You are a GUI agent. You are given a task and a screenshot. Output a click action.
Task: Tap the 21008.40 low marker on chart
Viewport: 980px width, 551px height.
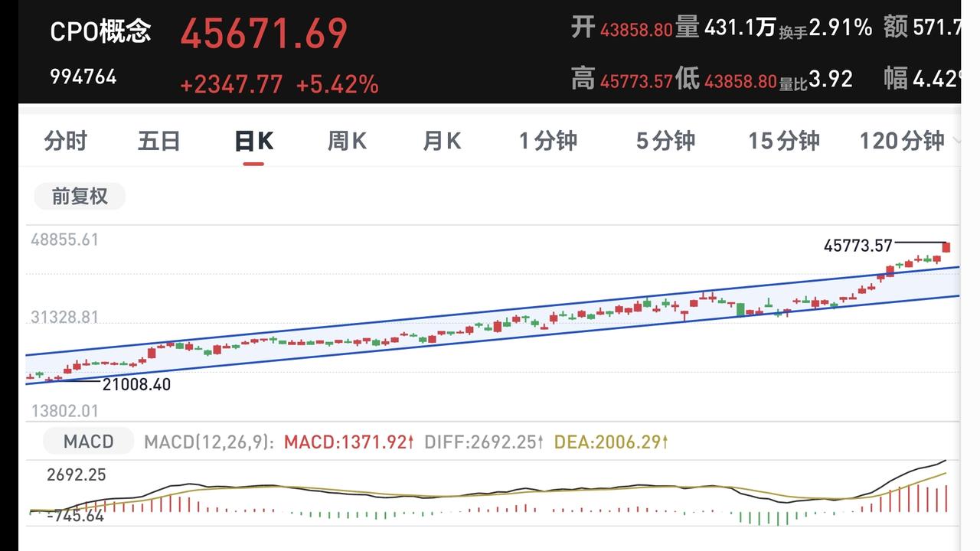point(136,384)
